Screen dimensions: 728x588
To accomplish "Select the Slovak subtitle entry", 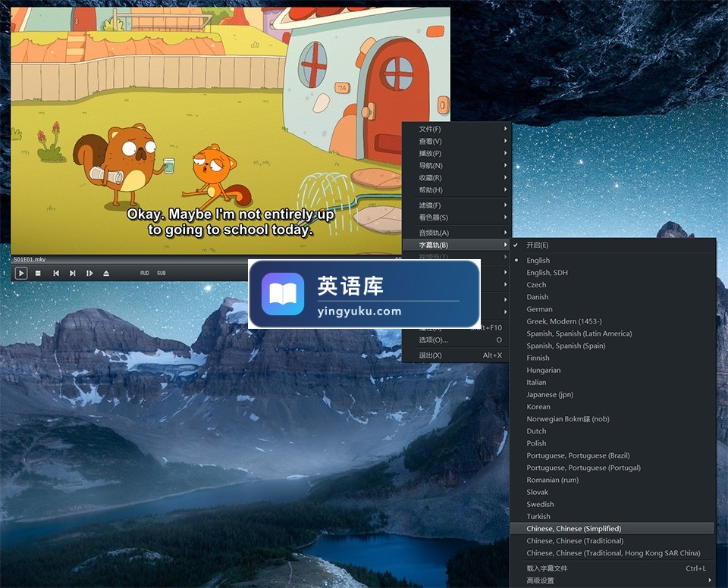I will [x=613, y=492].
